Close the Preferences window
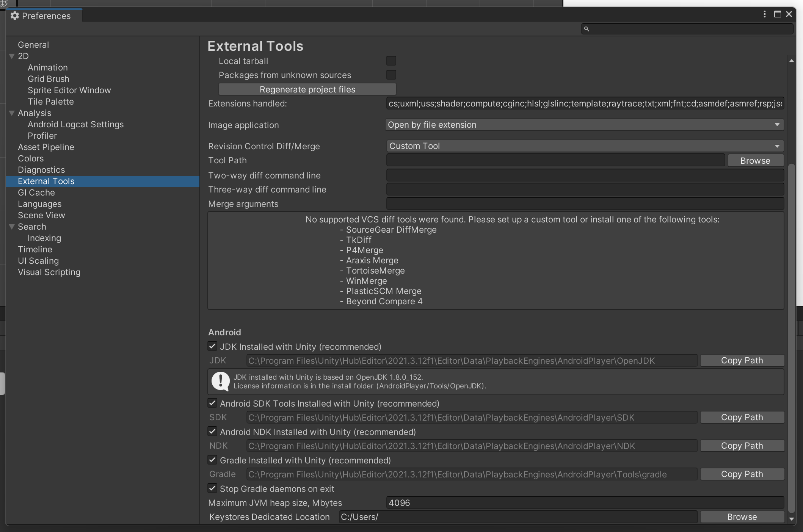 pyautogui.click(x=789, y=14)
